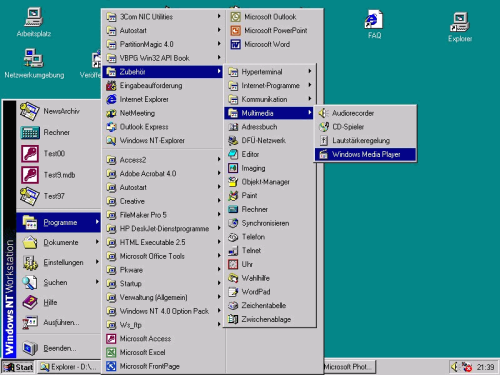Open the Wahlhilfe entry
500x375 pixels.
[269, 278]
